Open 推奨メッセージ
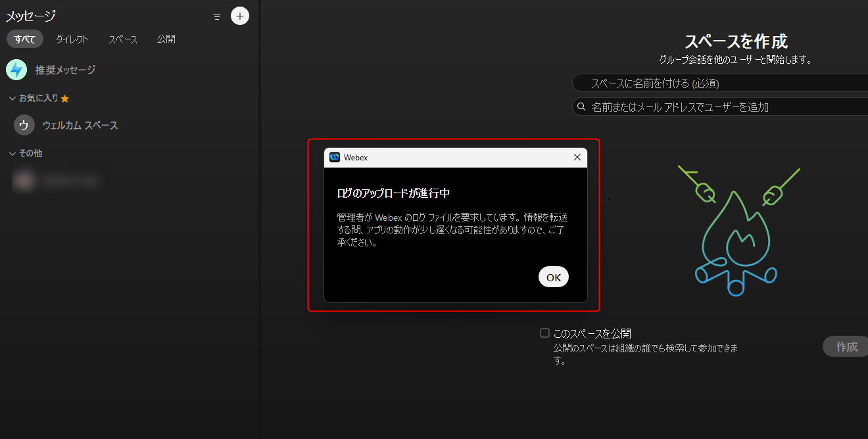 pos(65,70)
